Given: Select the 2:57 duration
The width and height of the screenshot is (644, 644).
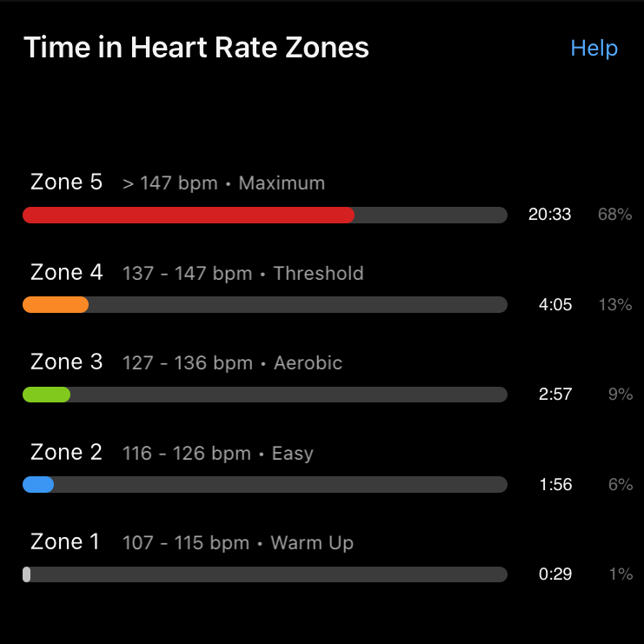Looking at the screenshot, I should coord(554,395).
